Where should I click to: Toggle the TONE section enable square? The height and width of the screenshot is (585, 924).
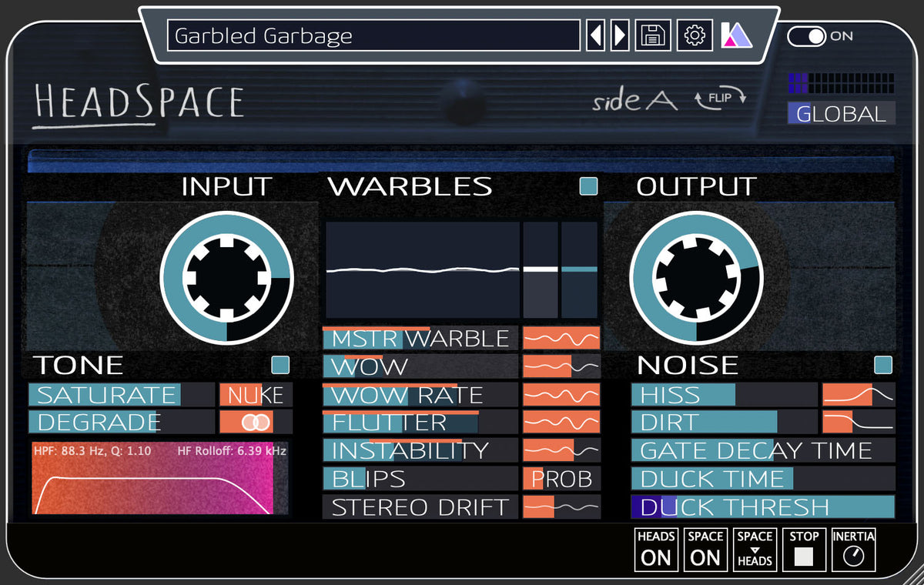(x=280, y=365)
